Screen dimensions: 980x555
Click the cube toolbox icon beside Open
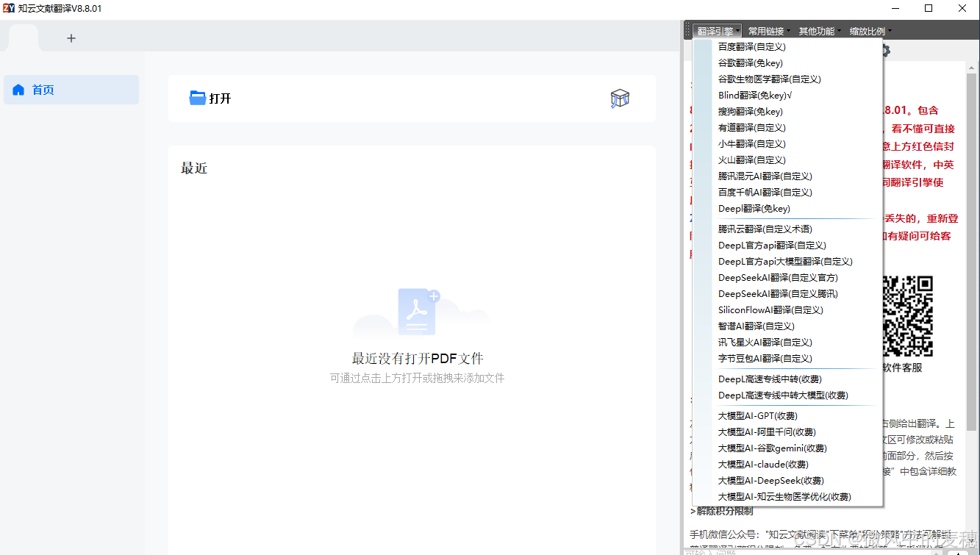click(x=620, y=99)
